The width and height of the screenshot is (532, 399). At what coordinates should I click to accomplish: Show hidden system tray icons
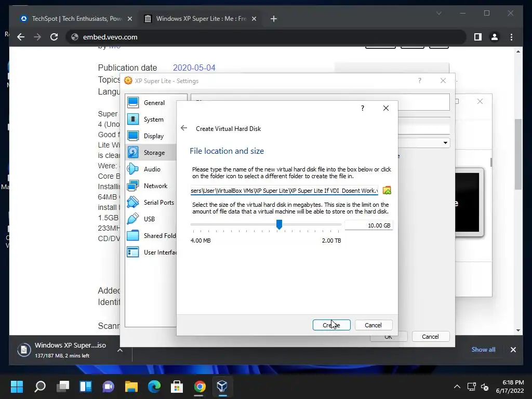click(457, 387)
